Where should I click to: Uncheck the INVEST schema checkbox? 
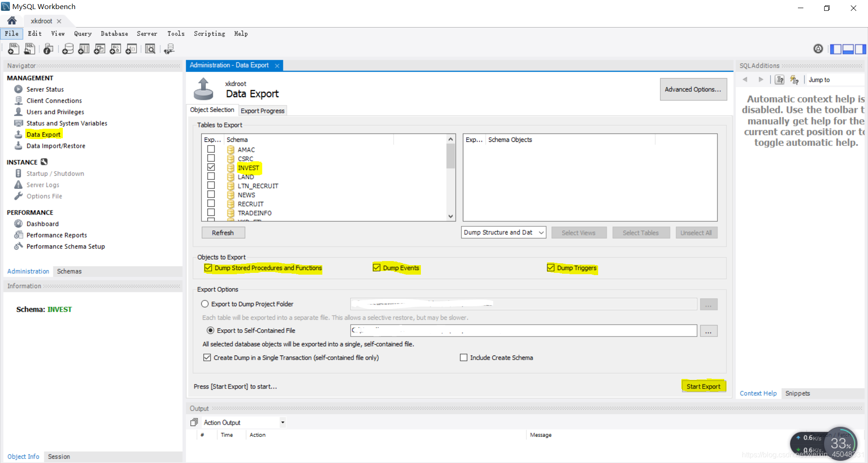(211, 167)
